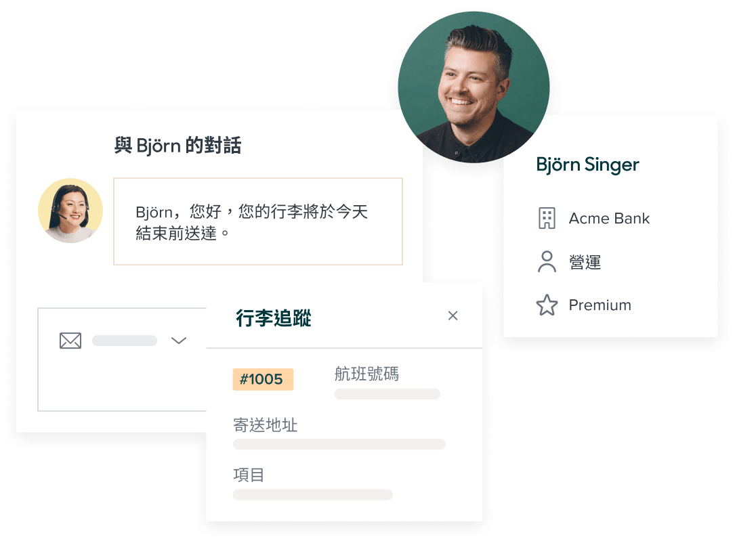
Task: Expand the channel dropdown chevron
Action: click(179, 341)
